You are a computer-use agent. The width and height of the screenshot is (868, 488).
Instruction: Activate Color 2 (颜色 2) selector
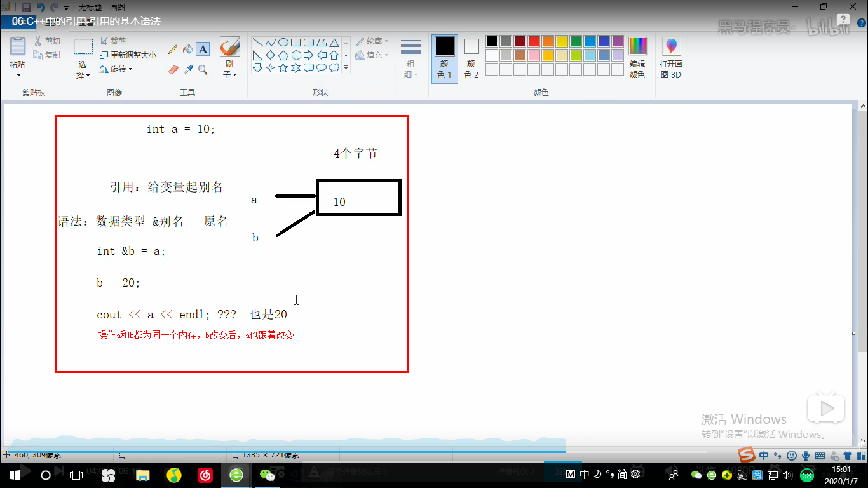coord(471,58)
